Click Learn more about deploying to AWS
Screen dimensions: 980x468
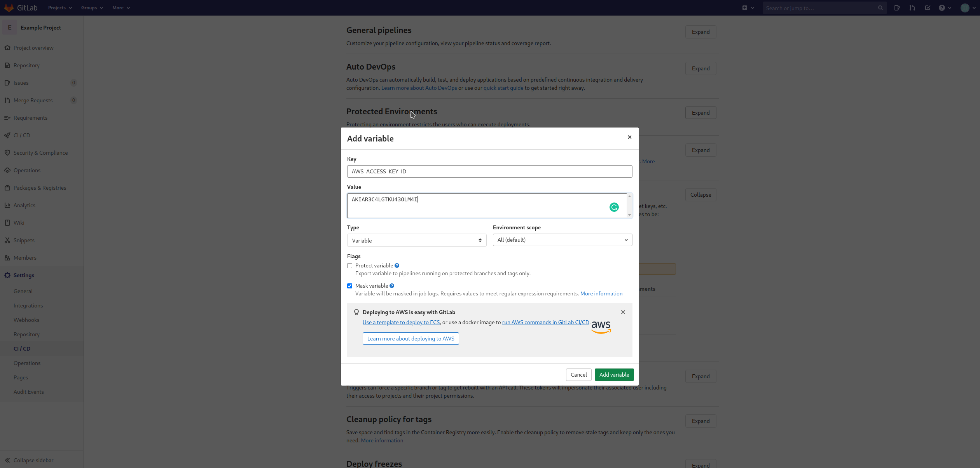[411, 339]
